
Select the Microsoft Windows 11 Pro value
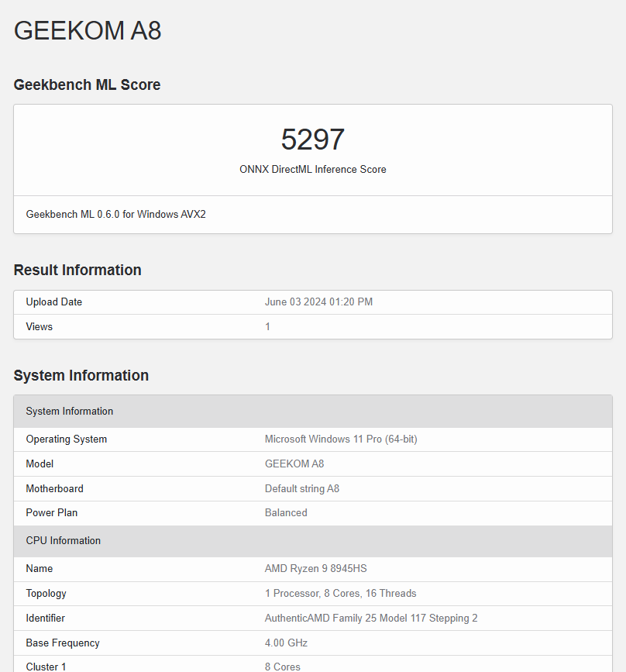coord(341,439)
